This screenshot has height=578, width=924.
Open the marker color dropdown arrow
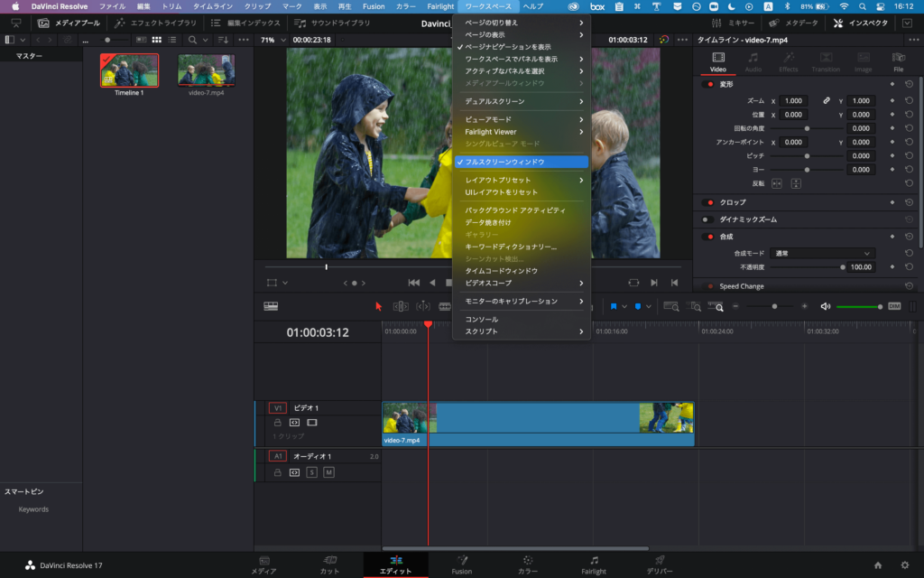pyautogui.click(x=648, y=307)
